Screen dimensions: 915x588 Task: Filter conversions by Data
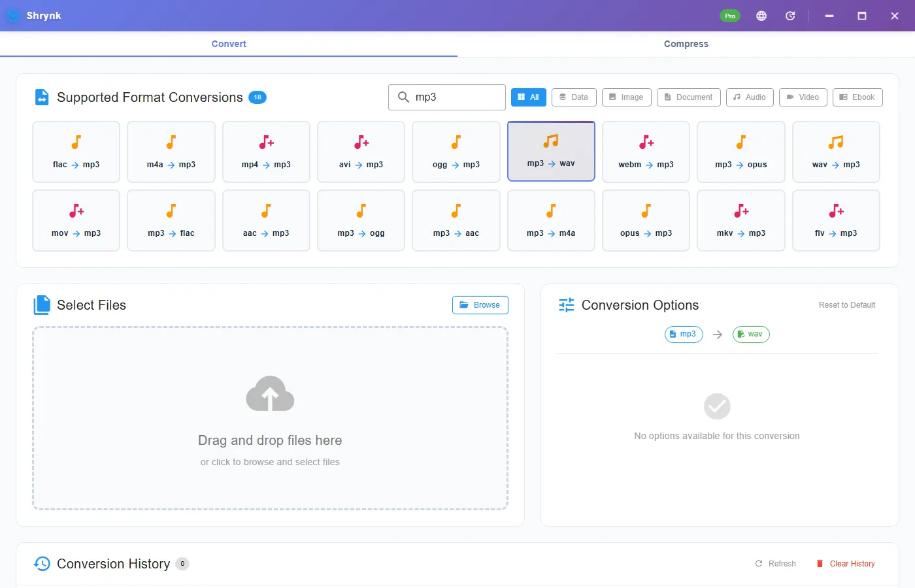click(574, 97)
